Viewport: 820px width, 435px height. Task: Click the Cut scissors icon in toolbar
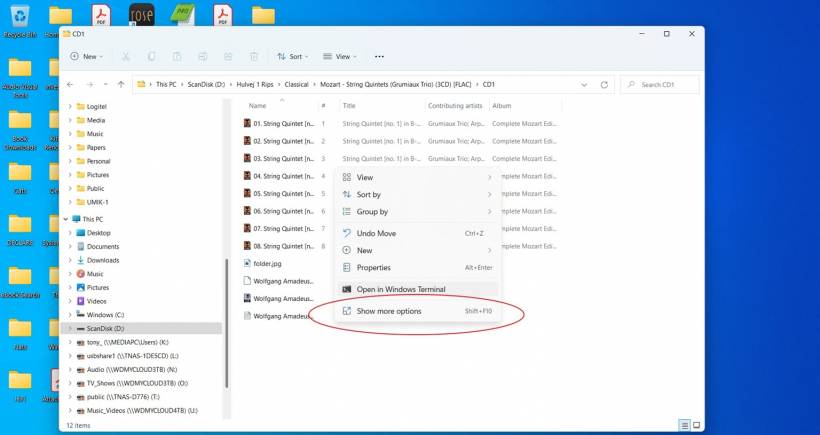[x=126, y=56]
